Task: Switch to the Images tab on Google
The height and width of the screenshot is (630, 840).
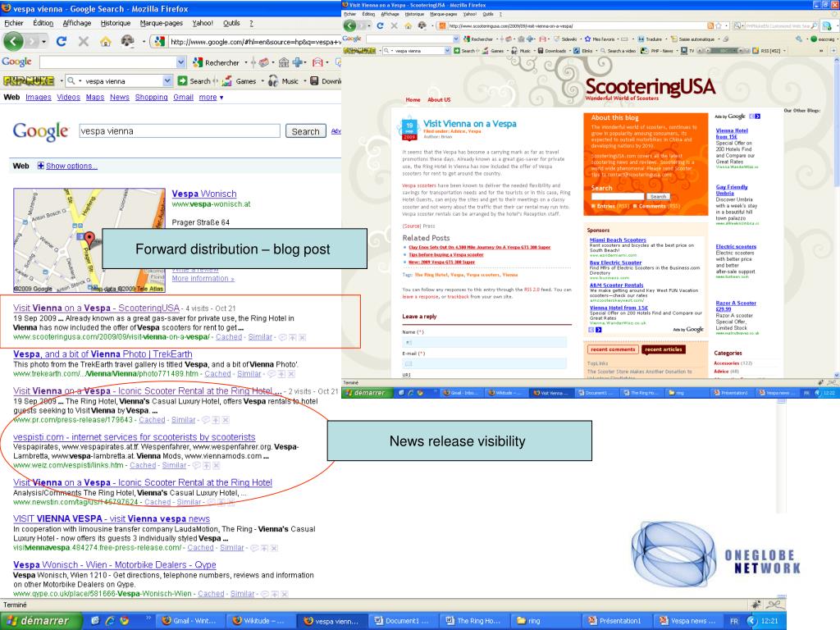Action: pos(38,98)
